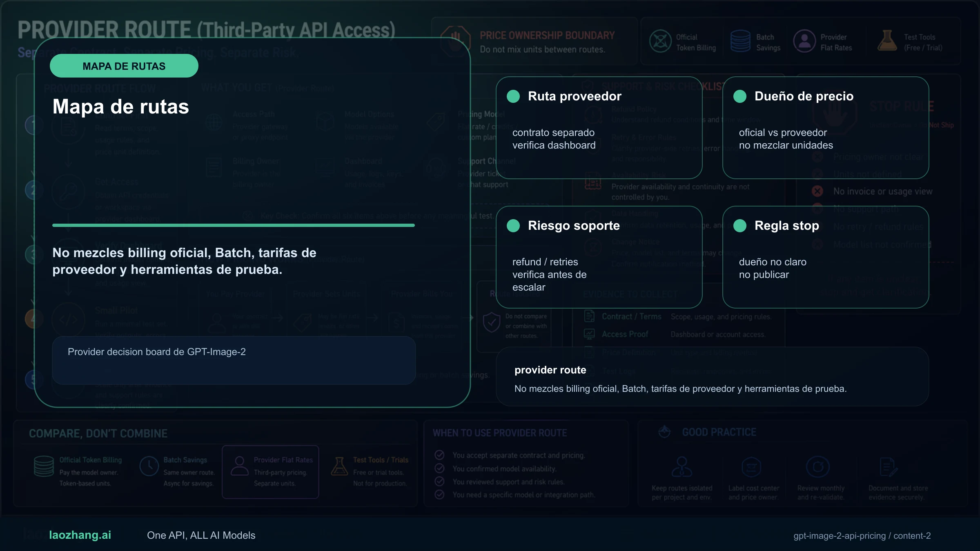
Task: Click the green dot beside Riesgo soporte
Action: pyautogui.click(x=513, y=226)
